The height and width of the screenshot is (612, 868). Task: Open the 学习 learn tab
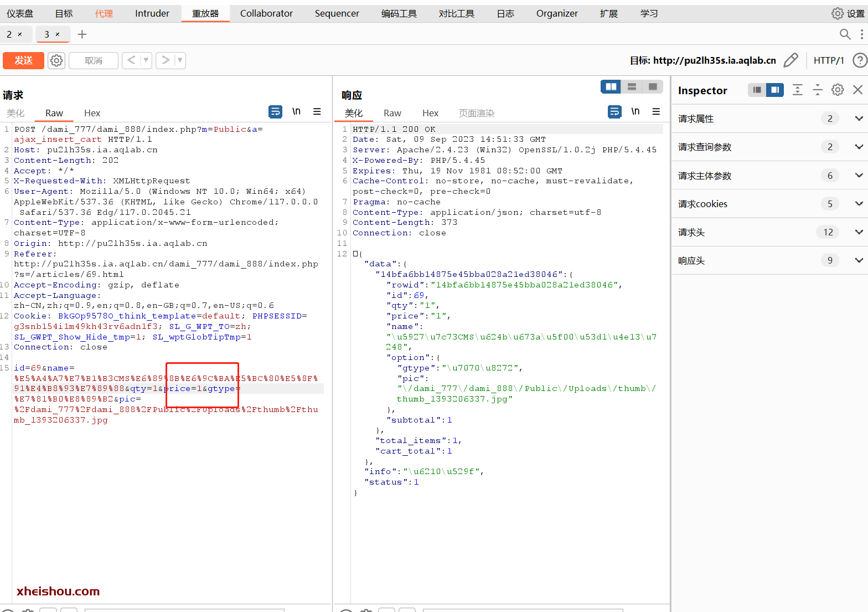click(649, 13)
